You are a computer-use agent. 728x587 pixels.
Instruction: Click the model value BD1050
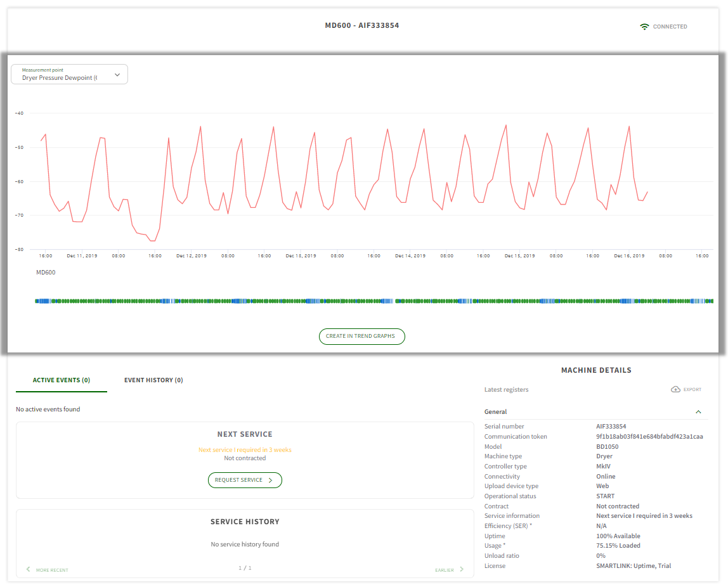tap(608, 447)
